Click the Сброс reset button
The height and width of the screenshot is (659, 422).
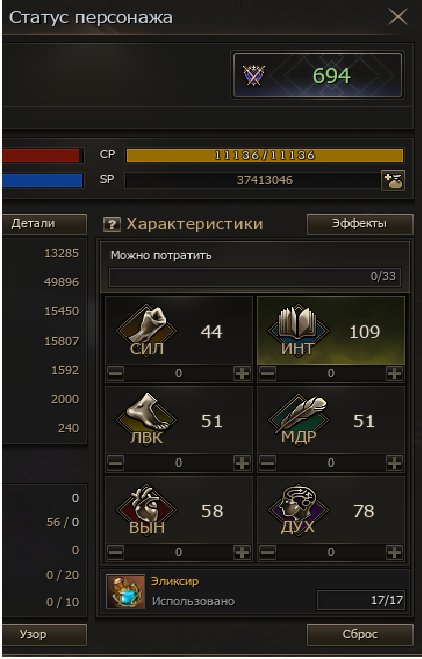tap(360, 634)
